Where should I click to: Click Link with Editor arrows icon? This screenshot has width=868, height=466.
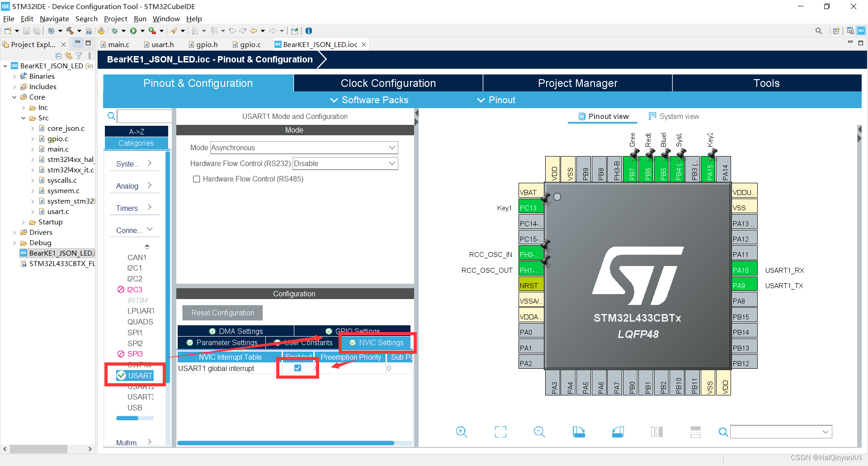click(x=69, y=56)
